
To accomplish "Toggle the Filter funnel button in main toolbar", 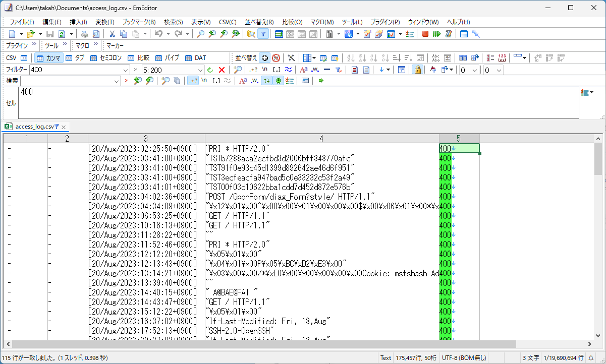I will coord(263,34).
